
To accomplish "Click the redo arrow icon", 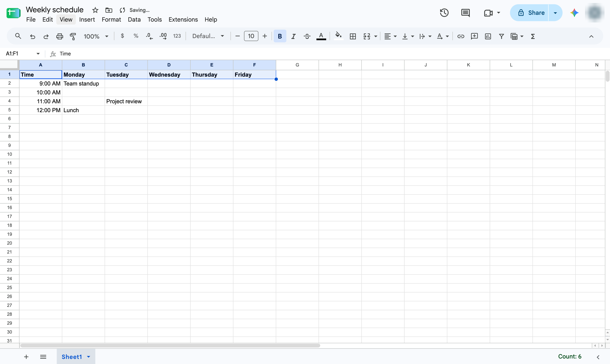I will [46, 36].
